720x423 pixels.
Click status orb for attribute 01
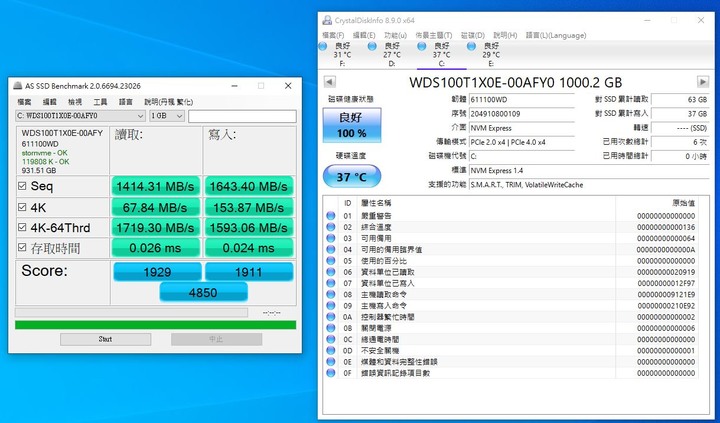click(x=331, y=216)
